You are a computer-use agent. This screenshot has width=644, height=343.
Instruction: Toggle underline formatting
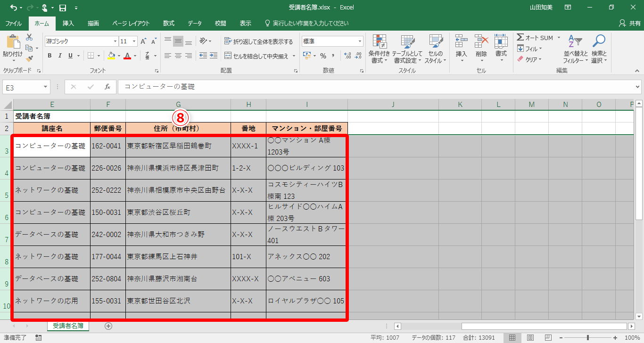pos(70,56)
